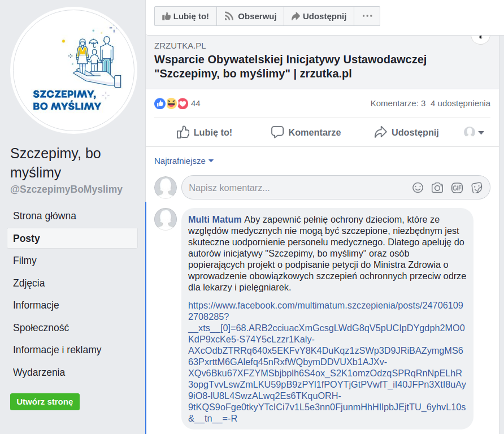The image size is (504, 434).
Task: Click the Napisz komentarz input field
Action: pyautogui.click(x=294, y=188)
